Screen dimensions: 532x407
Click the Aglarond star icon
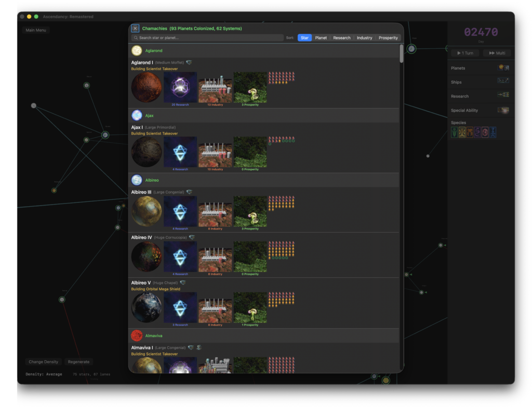point(137,50)
